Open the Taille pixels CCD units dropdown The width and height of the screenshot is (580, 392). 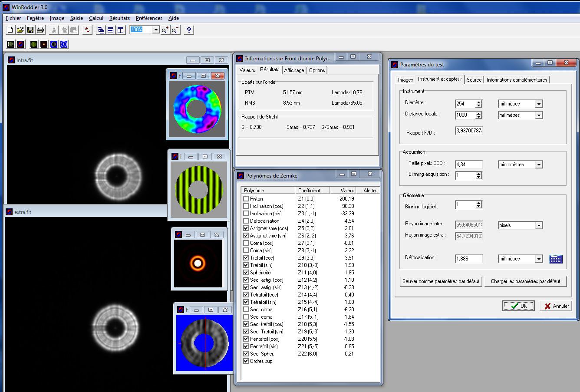(538, 165)
